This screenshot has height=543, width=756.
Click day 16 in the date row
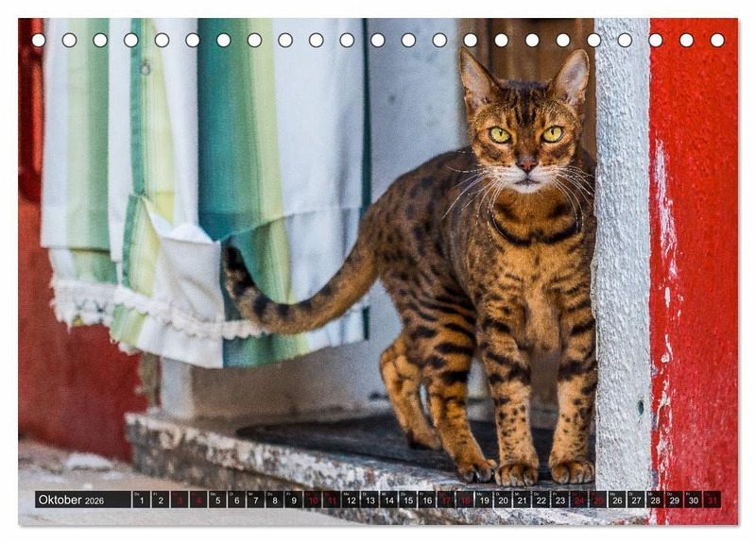coord(427,500)
